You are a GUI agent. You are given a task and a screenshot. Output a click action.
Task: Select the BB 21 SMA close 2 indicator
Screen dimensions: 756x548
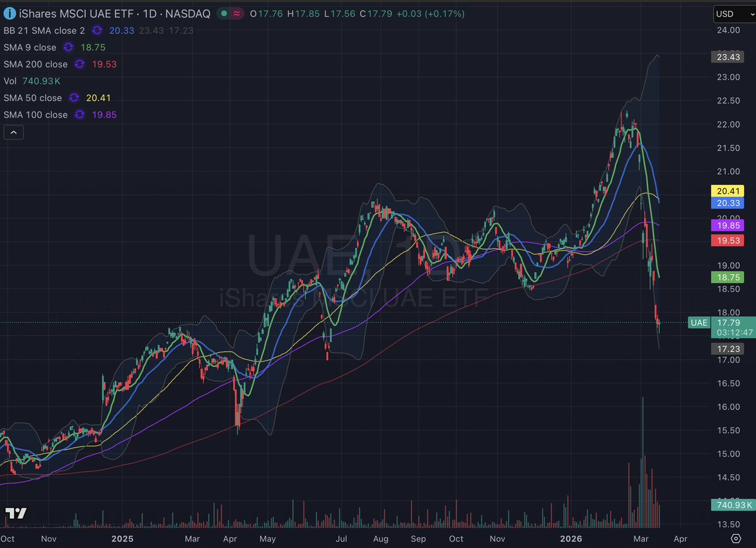point(44,30)
